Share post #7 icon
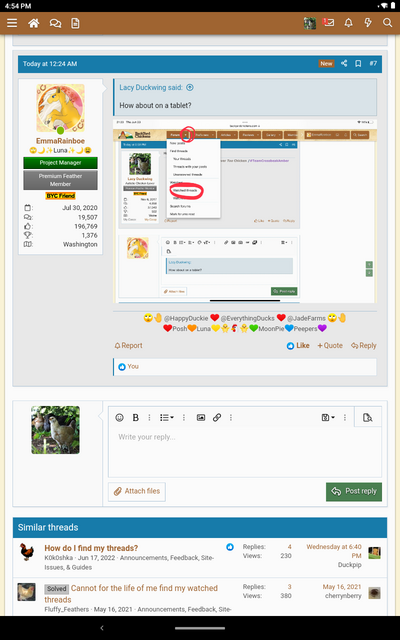 tap(344, 64)
